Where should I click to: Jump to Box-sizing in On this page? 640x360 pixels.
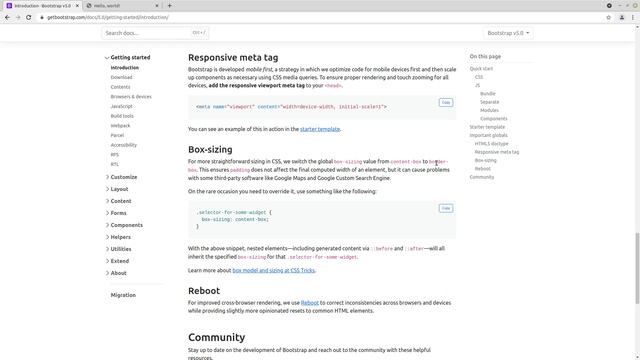486,160
